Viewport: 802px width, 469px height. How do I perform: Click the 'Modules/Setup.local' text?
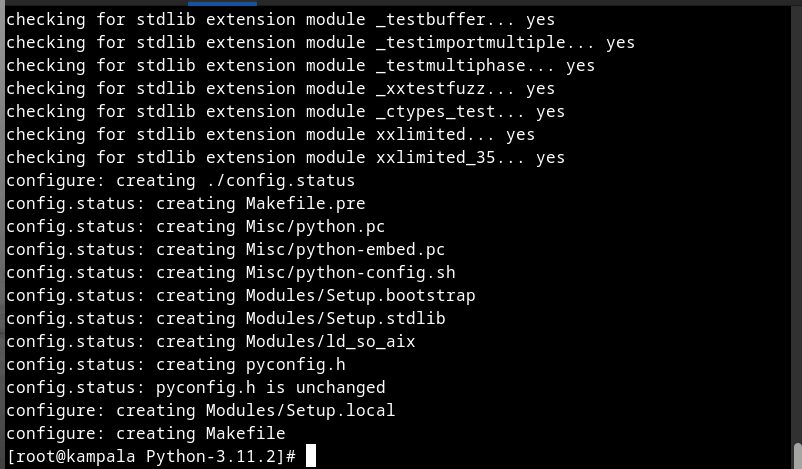click(300, 410)
